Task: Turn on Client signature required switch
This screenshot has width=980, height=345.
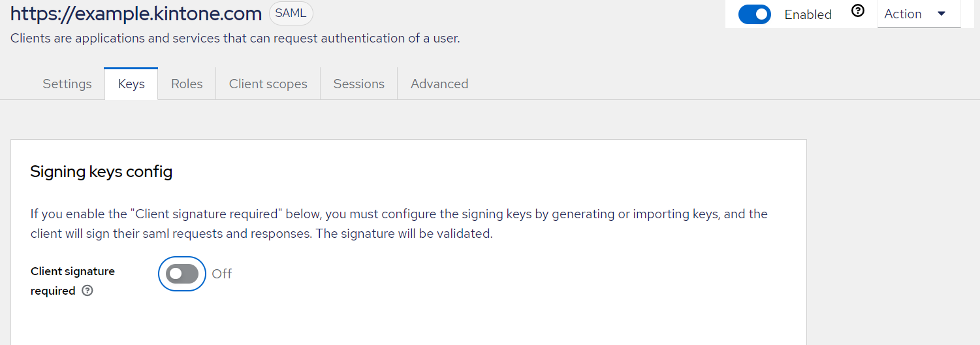Action: [182, 274]
